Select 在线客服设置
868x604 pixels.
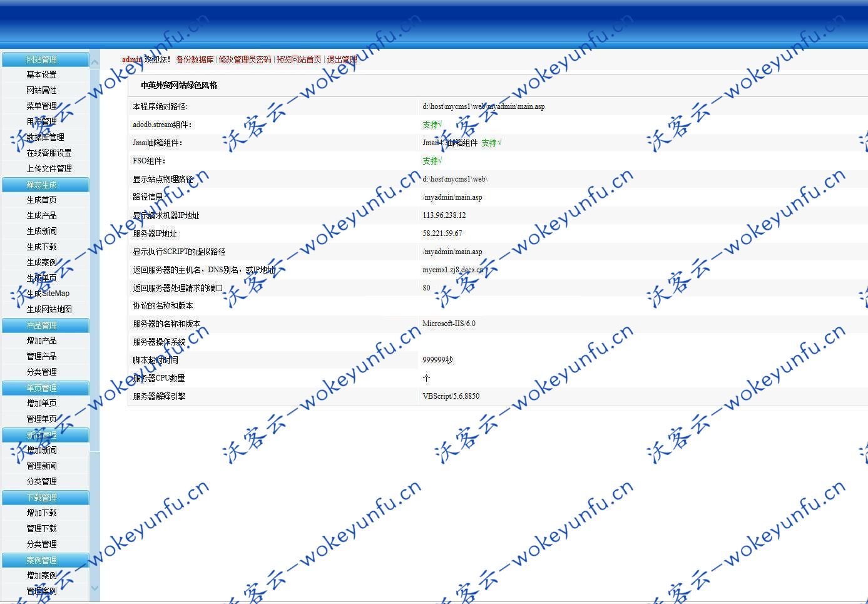pos(49,153)
